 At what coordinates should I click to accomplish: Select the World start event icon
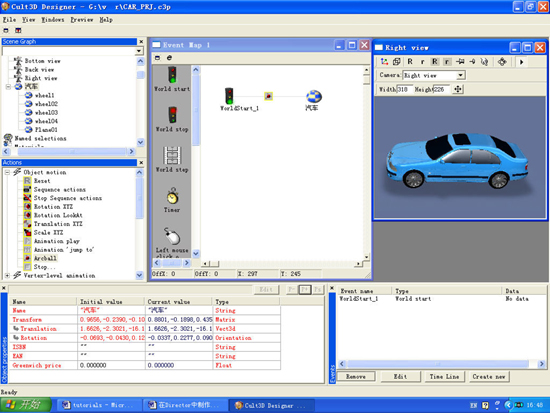tap(172, 75)
